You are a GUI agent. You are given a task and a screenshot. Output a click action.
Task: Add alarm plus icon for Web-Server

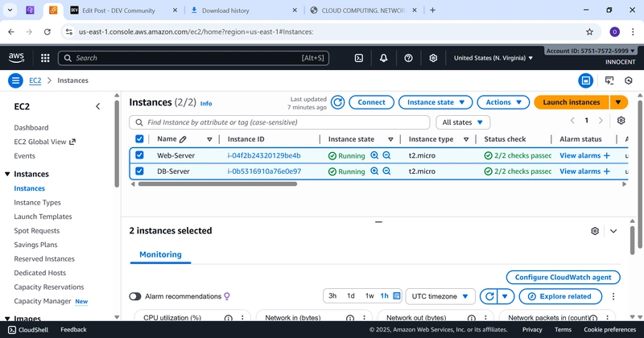[x=607, y=155]
